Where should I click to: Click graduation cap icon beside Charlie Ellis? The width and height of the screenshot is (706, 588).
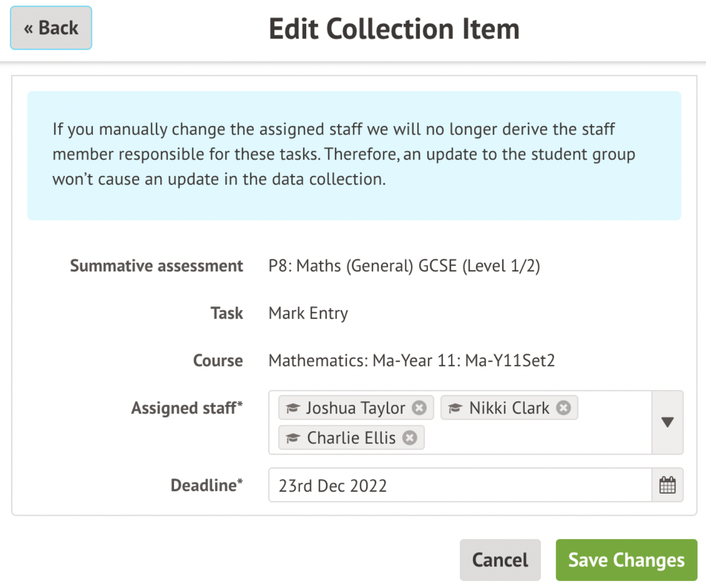pyautogui.click(x=293, y=438)
